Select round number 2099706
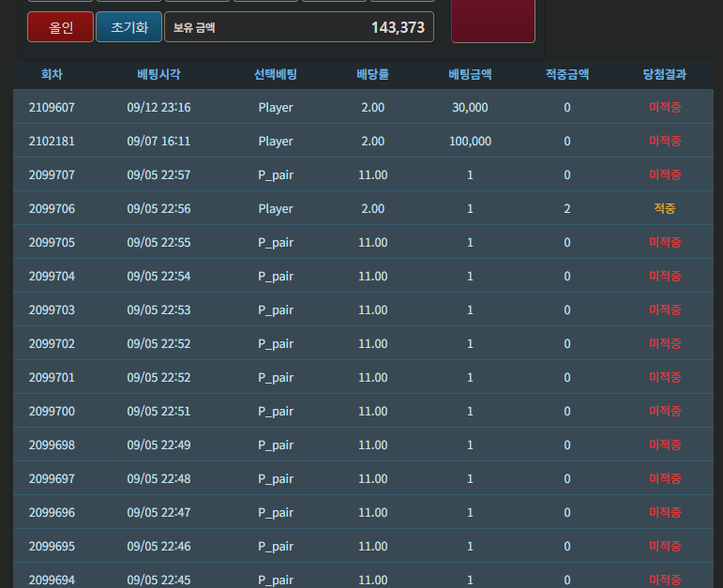This screenshot has width=723, height=588. point(52,208)
